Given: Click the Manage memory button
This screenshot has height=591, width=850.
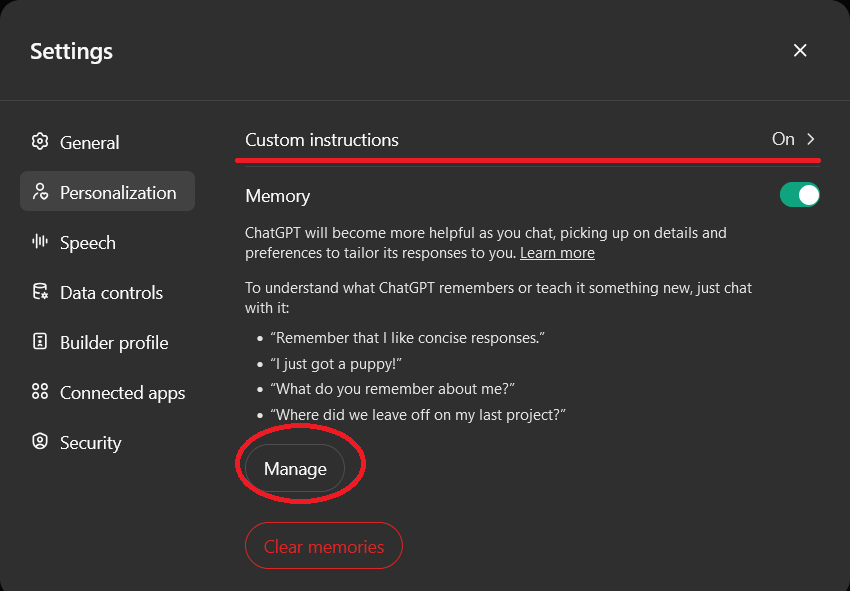Looking at the screenshot, I should tap(295, 468).
